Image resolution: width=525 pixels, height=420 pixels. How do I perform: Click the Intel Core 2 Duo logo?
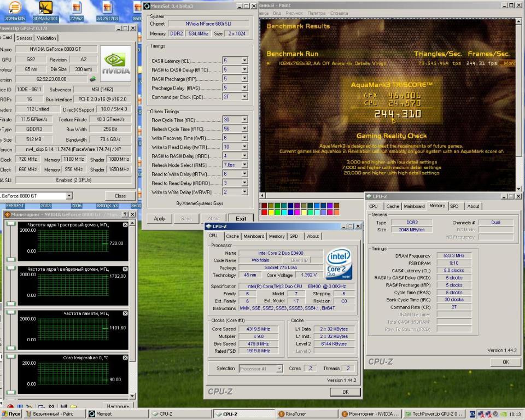click(339, 263)
